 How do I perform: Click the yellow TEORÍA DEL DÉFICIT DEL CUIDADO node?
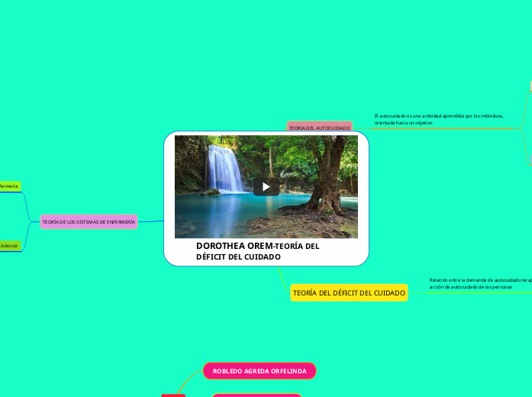349,293
